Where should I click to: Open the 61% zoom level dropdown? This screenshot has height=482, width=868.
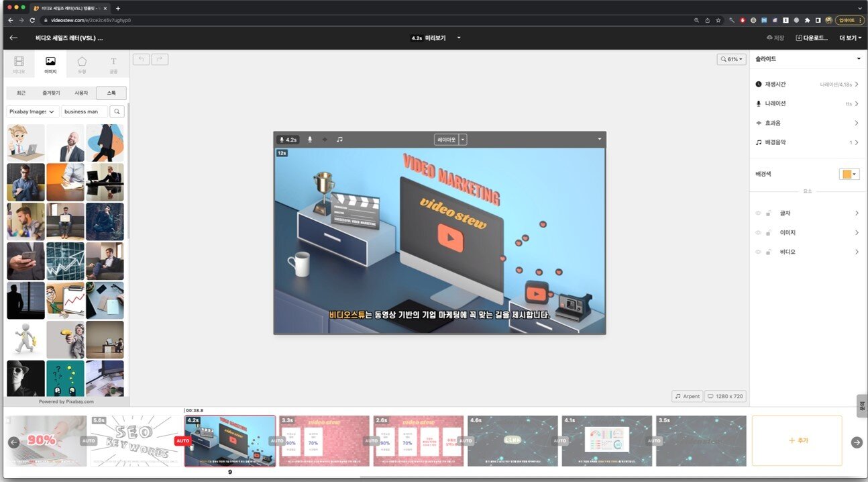[731, 59]
